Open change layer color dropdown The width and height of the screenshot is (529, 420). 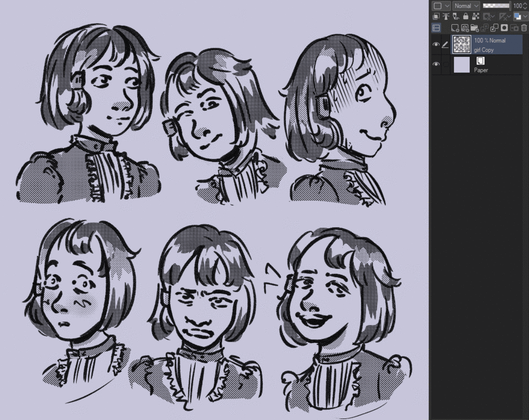pos(525,16)
